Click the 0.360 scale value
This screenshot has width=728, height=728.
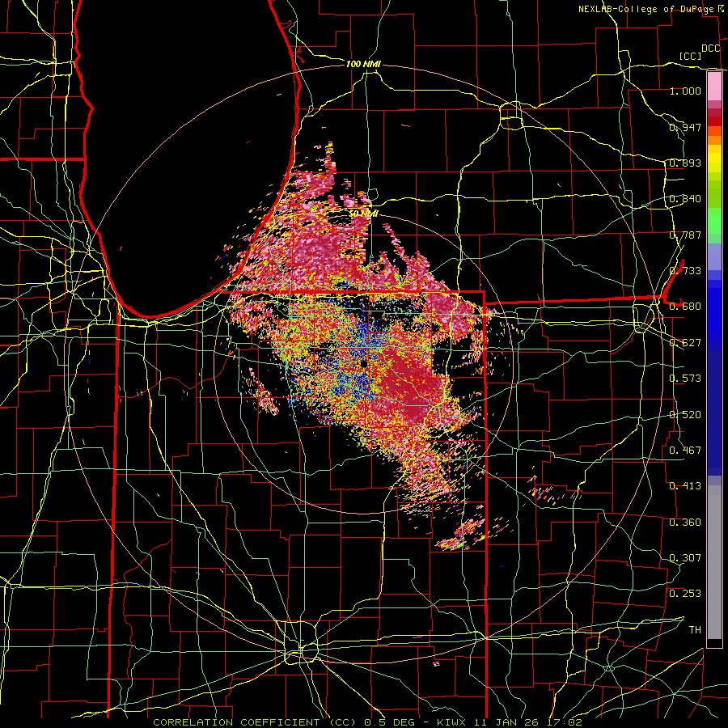click(685, 523)
